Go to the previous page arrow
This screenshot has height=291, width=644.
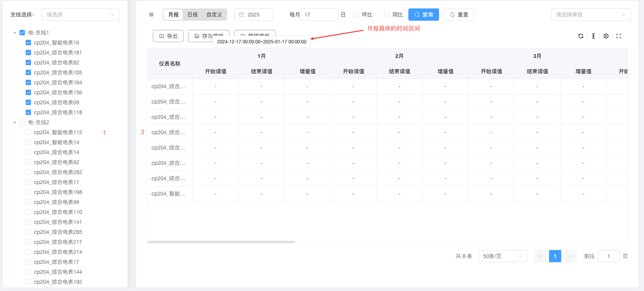(x=540, y=256)
